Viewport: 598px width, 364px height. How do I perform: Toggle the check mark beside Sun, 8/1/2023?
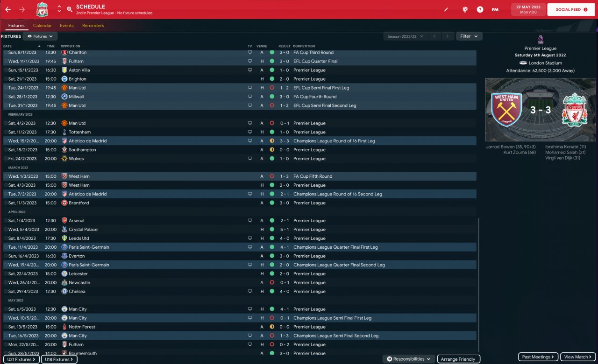[6, 52]
